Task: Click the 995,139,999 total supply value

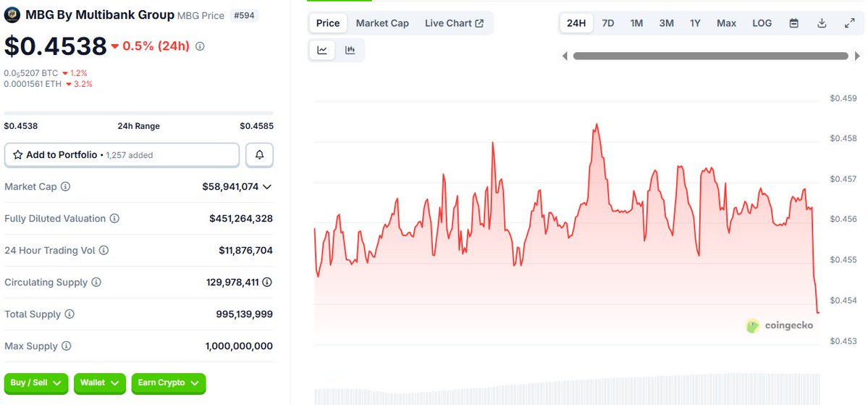Action: click(244, 314)
